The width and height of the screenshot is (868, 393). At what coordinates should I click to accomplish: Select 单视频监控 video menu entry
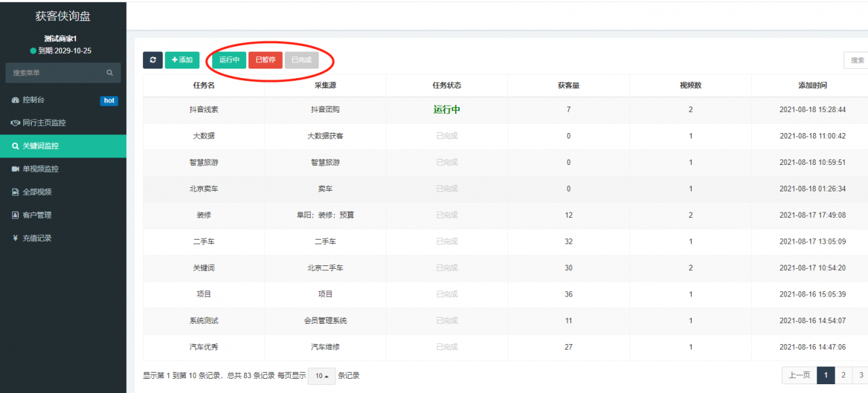point(41,169)
